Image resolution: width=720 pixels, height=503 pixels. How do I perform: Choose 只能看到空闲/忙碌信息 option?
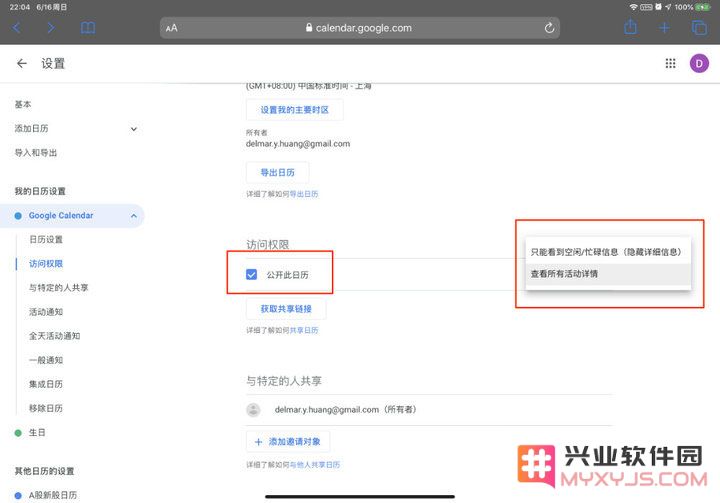tap(608, 252)
